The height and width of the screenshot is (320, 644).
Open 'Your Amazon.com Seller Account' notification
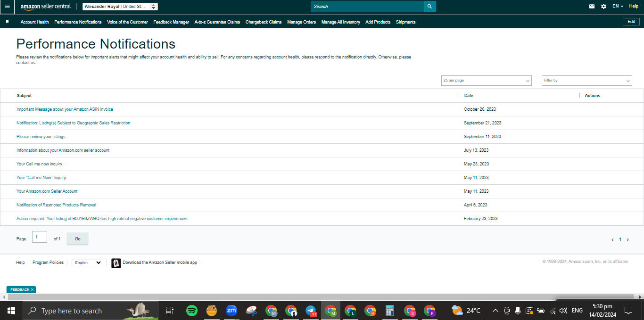click(x=47, y=191)
